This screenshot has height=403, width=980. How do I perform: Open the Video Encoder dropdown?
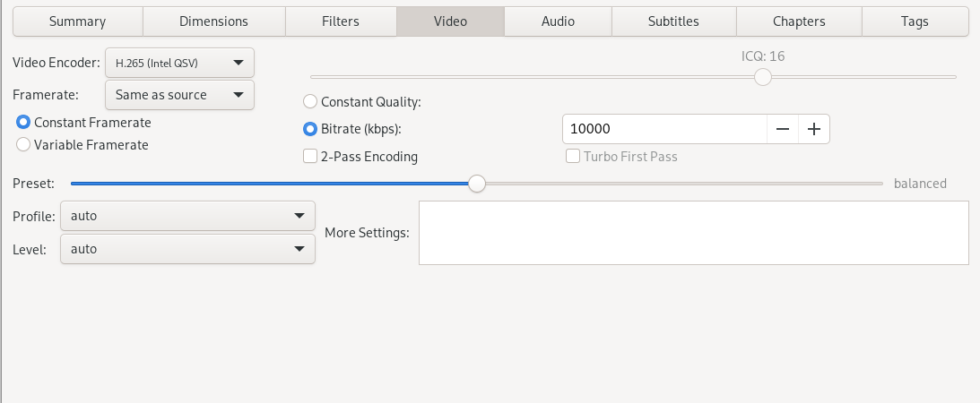click(180, 63)
